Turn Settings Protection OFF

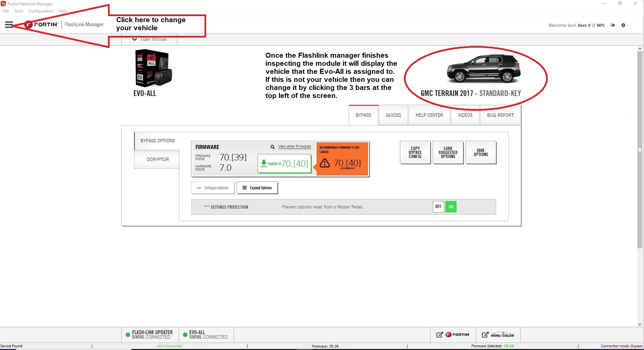coord(438,207)
